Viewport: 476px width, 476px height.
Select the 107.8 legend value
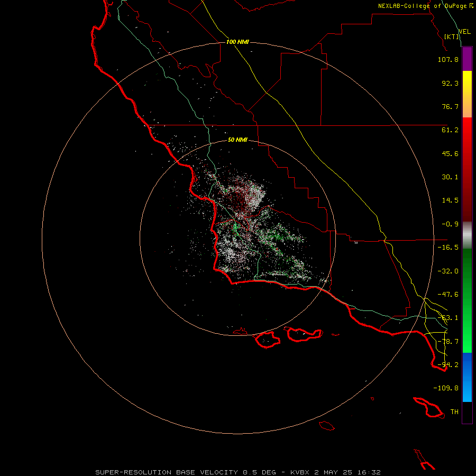tap(448, 59)
